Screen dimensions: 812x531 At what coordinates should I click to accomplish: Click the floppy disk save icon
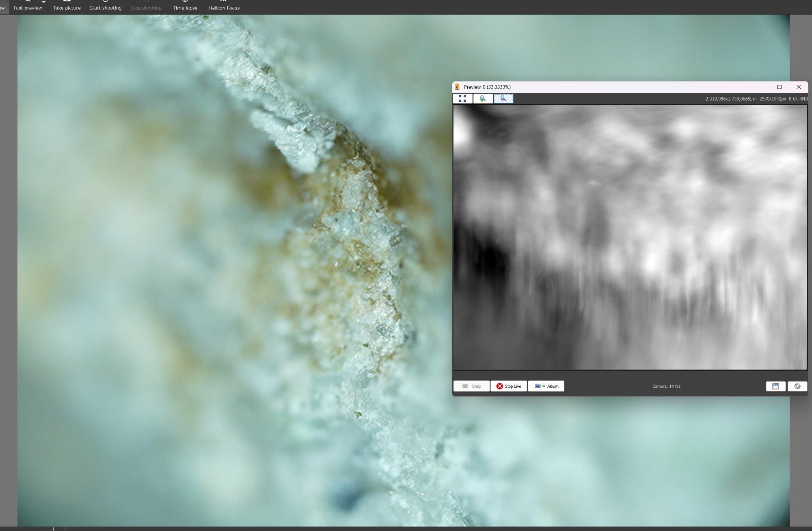[775, 386]
